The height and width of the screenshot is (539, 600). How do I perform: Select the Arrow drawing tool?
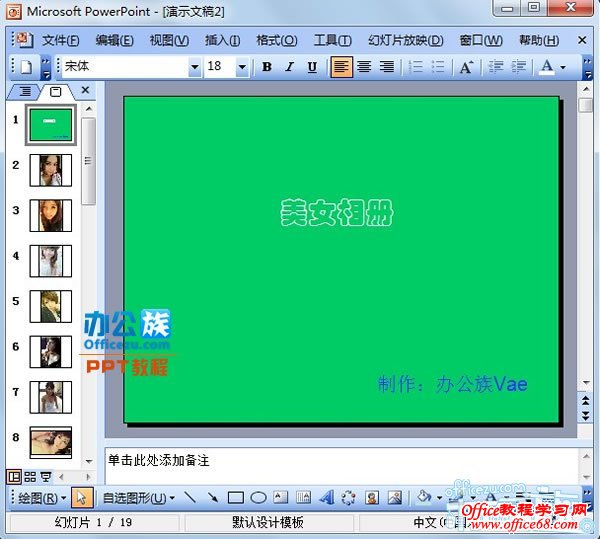pos(213,498)
